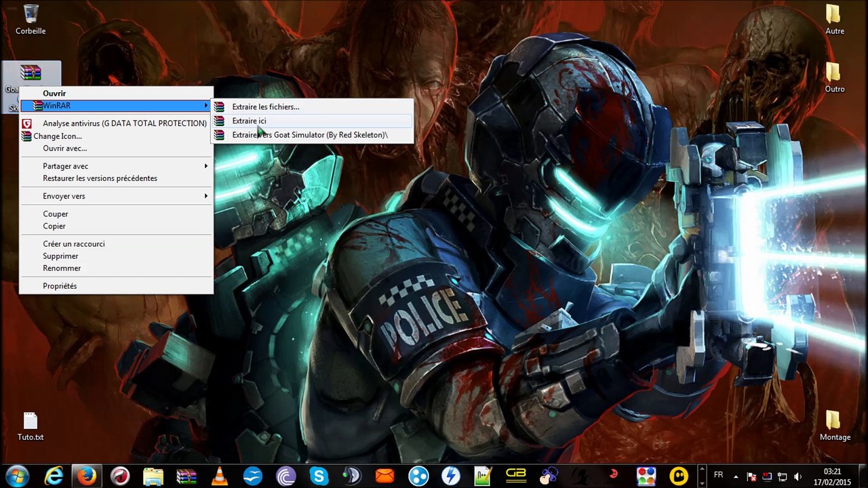Choose Extraire ici in WinRAR submenu
The image size is (868, 488).
[x=313, y=121]
